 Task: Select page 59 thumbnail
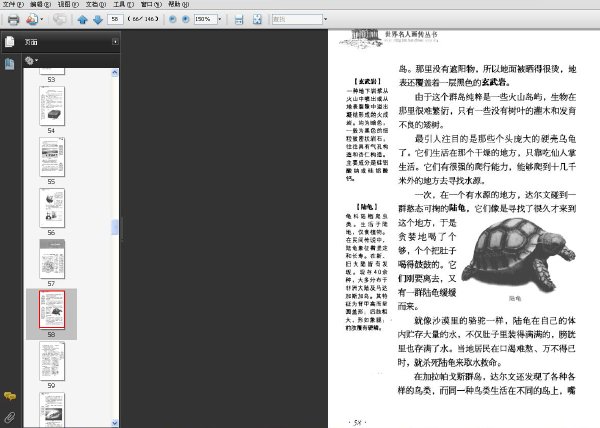52,361
